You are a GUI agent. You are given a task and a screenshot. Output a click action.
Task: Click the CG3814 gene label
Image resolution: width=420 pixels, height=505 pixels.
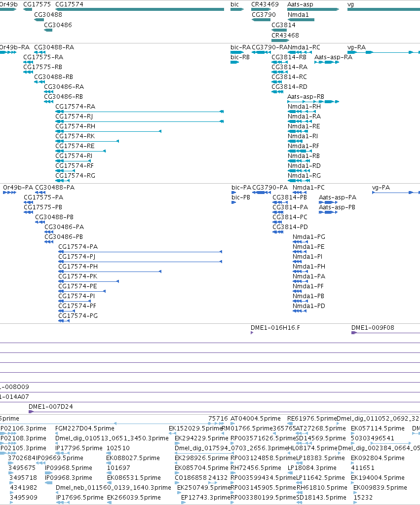click(283, 25)
